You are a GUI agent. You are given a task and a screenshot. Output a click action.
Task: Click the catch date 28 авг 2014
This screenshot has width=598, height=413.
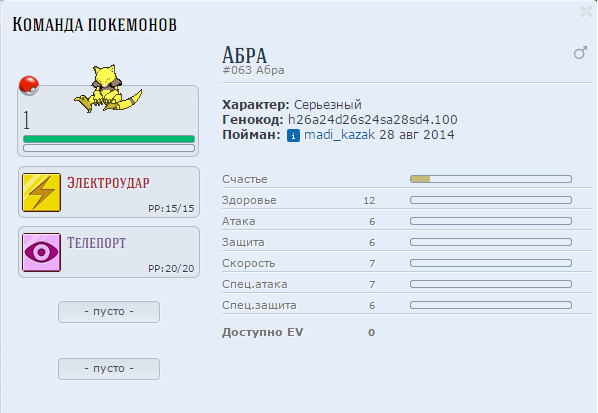point(416,135)
